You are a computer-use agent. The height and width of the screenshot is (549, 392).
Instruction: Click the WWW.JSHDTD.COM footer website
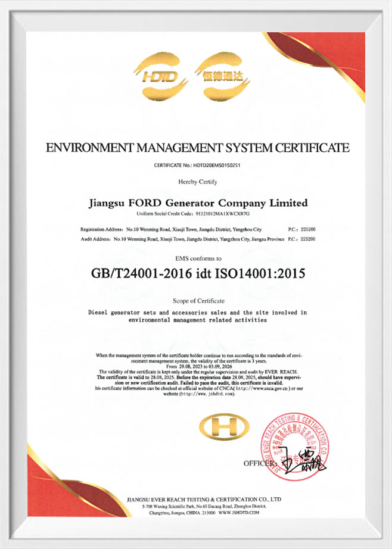coord(241,512)
